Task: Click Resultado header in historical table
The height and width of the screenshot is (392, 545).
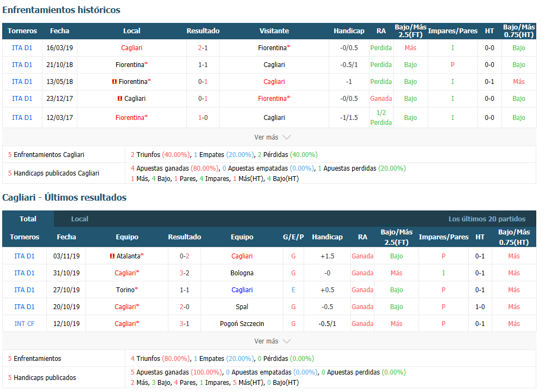Action: (x=203, y=31)
